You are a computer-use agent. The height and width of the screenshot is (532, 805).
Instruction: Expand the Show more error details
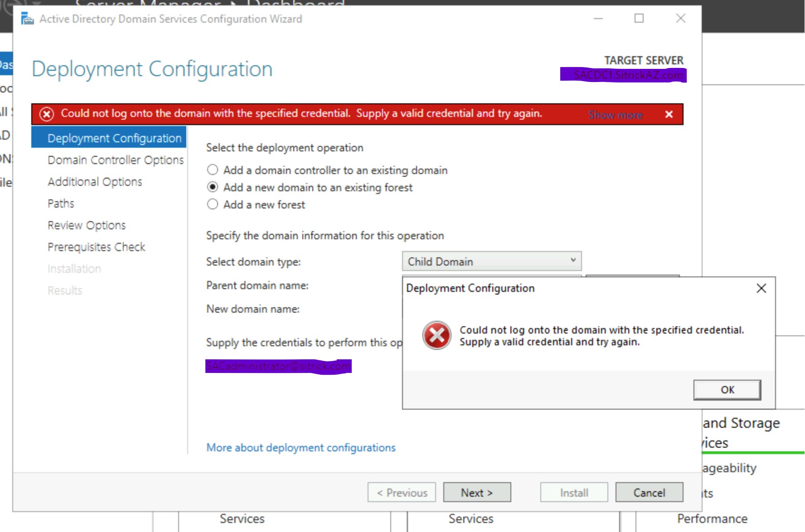pos(615,115)
